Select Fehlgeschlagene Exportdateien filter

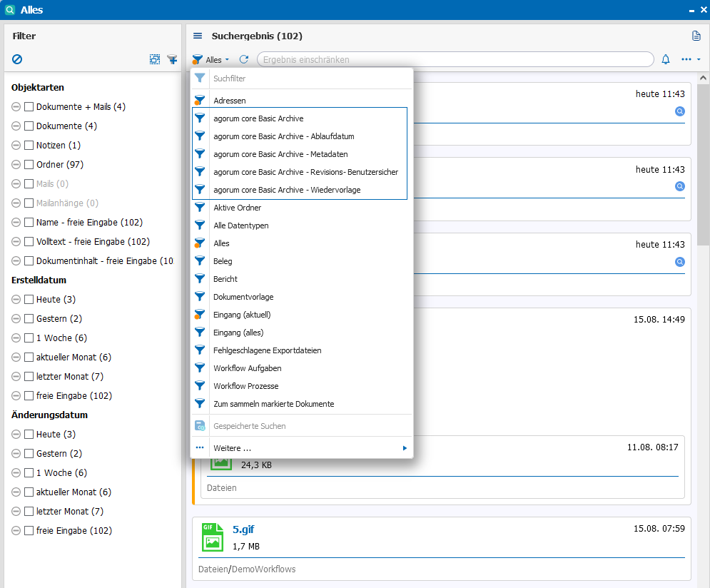point(302,350)
